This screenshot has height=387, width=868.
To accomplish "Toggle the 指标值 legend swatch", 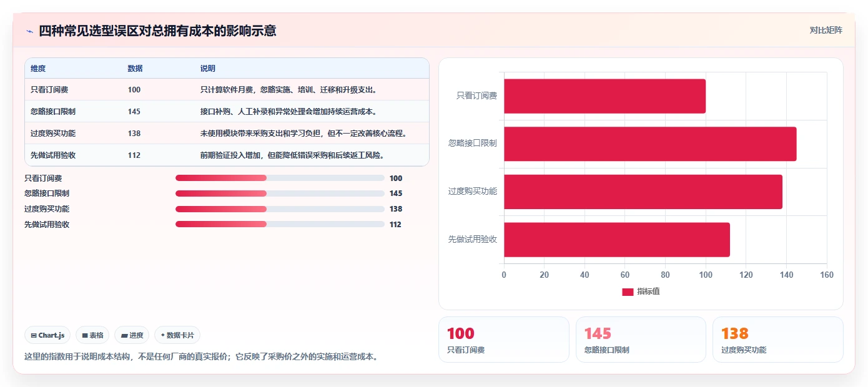I will tap(628, 292).
